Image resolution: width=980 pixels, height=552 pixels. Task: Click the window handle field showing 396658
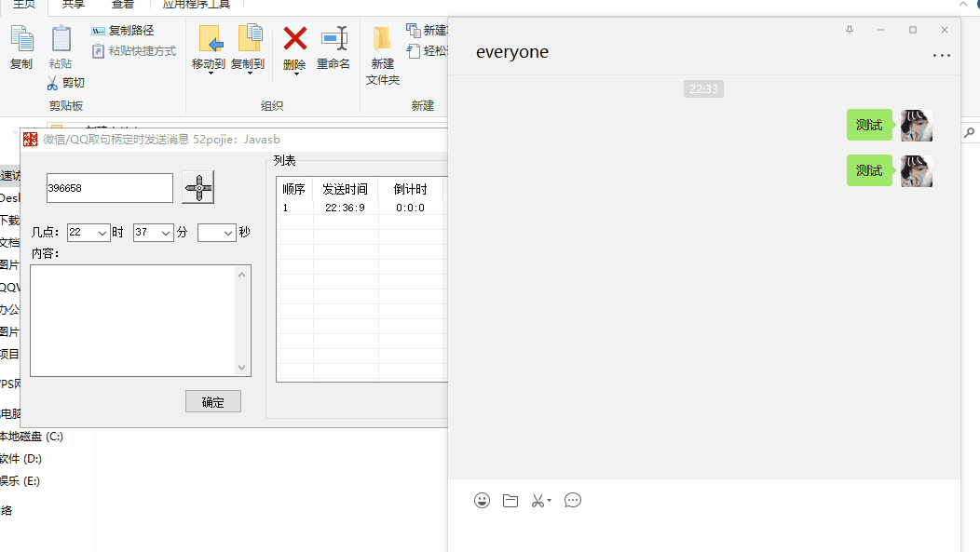coord(109,188)
